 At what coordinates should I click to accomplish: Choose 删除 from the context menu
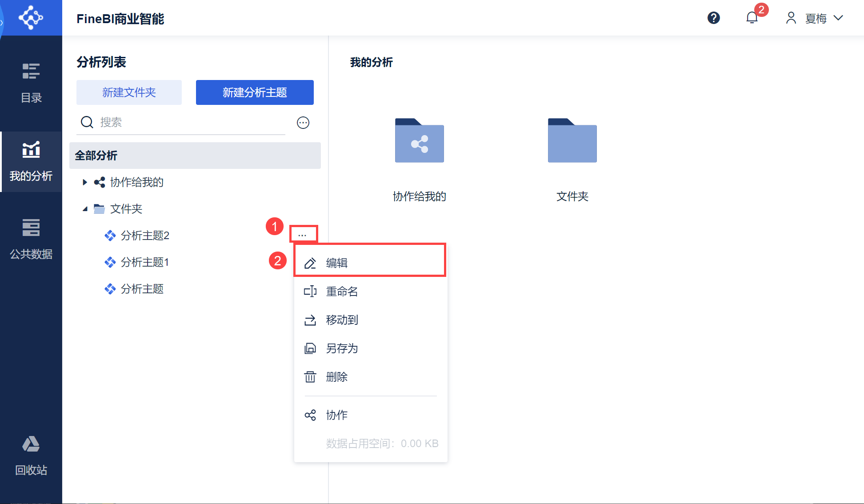336,377
